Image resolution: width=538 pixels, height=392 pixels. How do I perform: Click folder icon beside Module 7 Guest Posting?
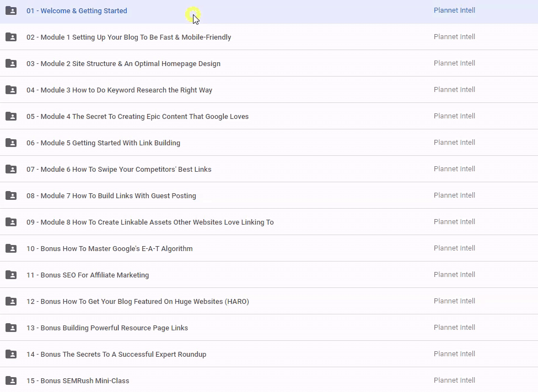tap(11, 195)
